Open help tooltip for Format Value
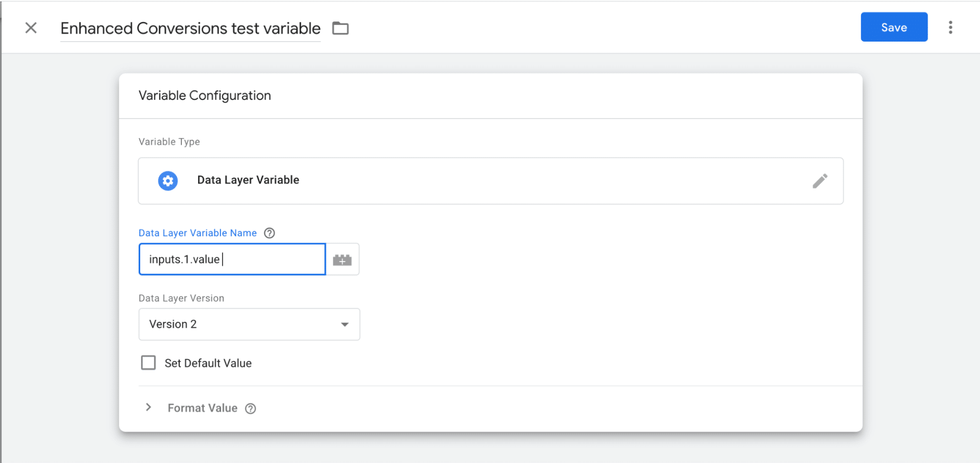The image size is (980, 463). pyautogui.click(x=251, y=409)
